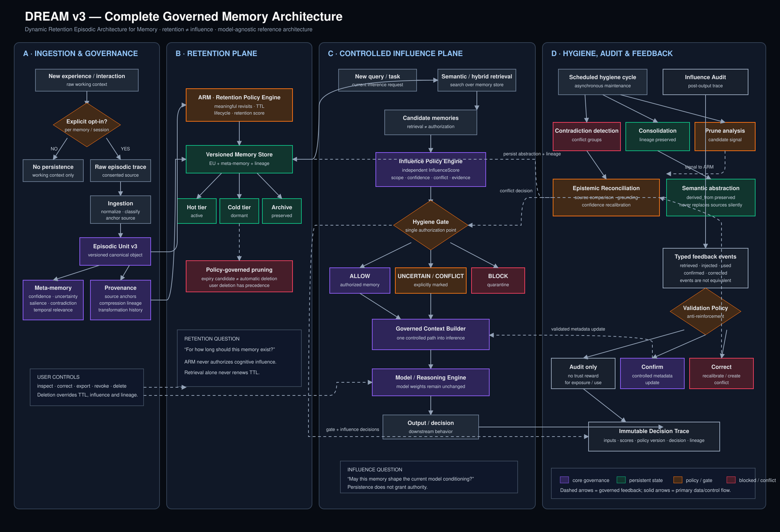Image resolution: width=780 pixels, height=532 pixels.
Task: Click the D · HYGIENE, AUDIT & FEEDBACK heading
Action: coord(612,54)
